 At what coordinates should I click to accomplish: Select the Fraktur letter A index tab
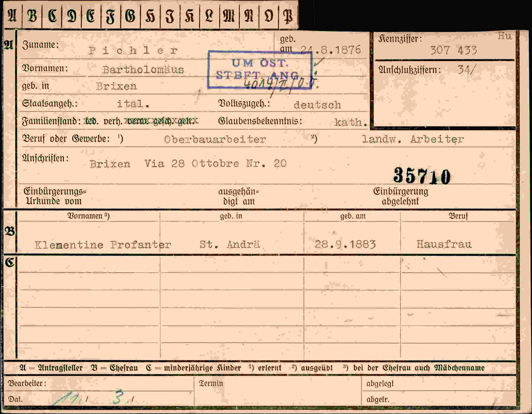12,16
